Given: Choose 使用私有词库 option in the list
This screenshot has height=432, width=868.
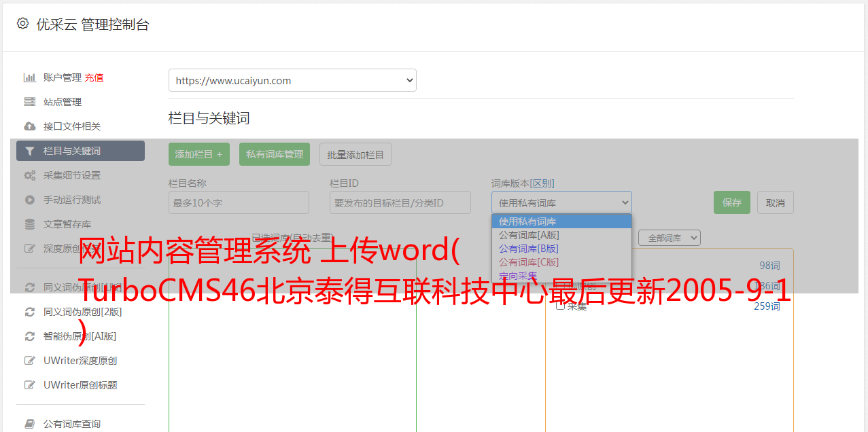Looking at the screenshot, I should click(x=561, y=221).
